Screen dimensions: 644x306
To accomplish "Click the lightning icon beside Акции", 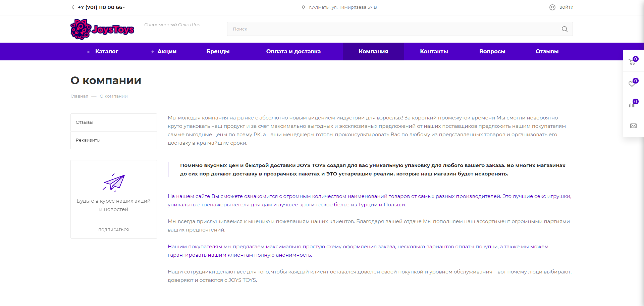I will coord(152,52).
